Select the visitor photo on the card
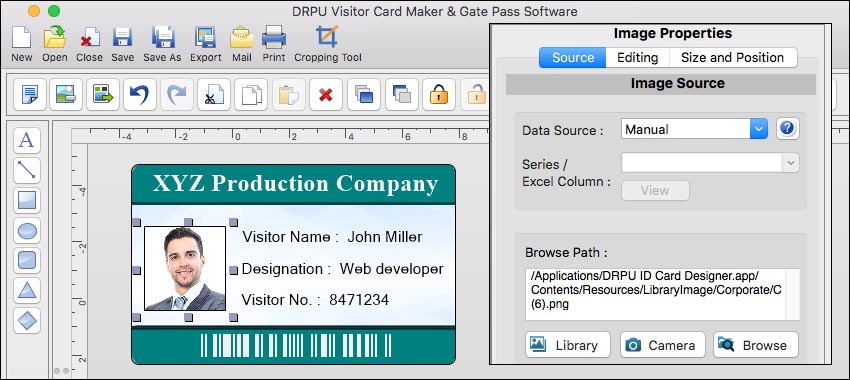The width and height of the screenshot is (850, 380). pos(185,268)
